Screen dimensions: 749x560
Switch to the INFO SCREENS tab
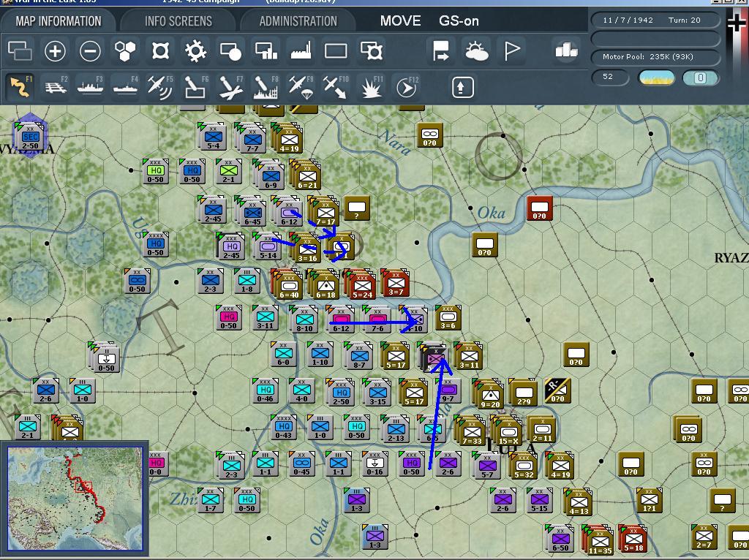click(178, 21)
